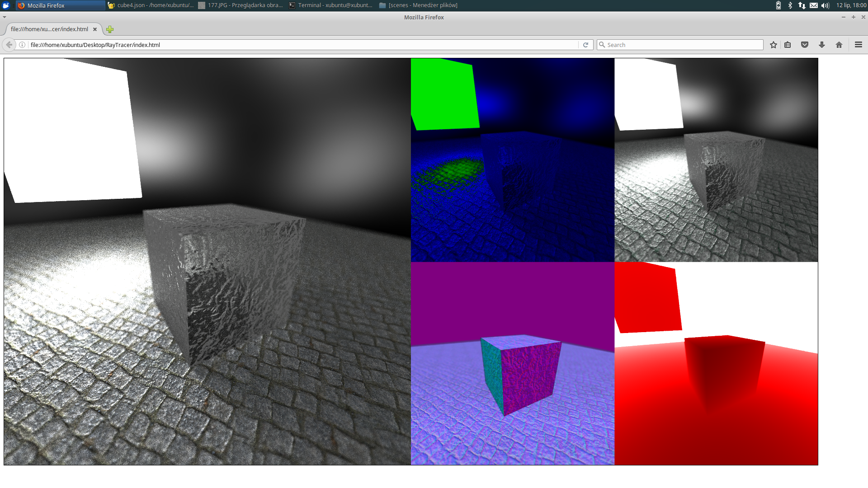868x488 pixels.
Task: Show site information icon in address bar
Action: (22, 45)
